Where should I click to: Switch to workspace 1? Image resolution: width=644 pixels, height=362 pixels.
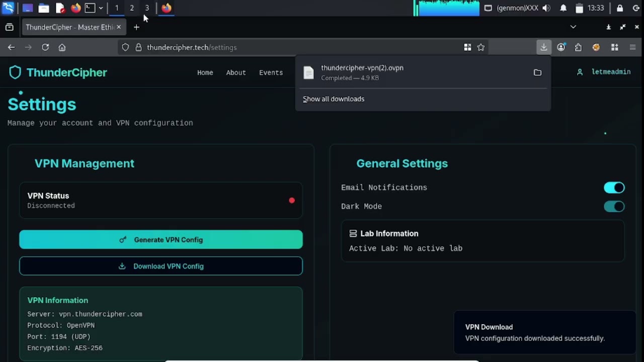[117, 8]
